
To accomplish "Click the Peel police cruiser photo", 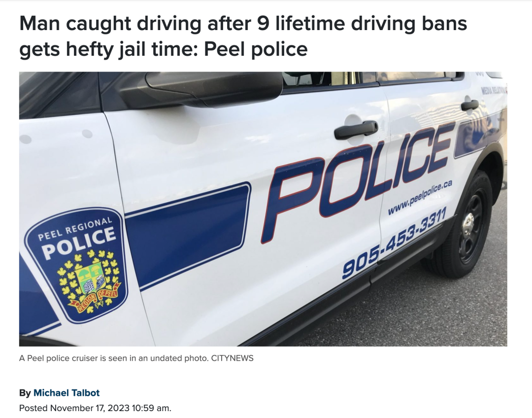I will coord(263,209).
